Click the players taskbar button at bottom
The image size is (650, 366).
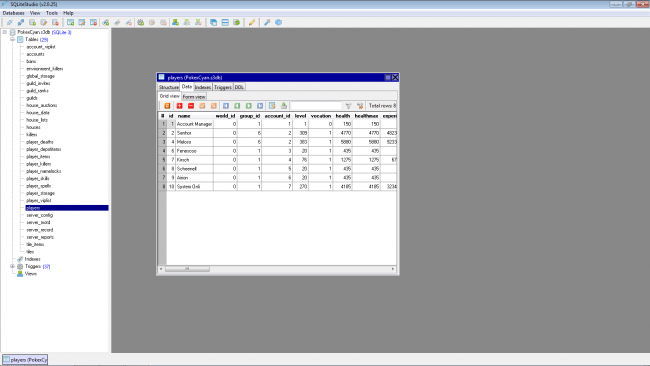pyautogui.click(x=25, y=359)
